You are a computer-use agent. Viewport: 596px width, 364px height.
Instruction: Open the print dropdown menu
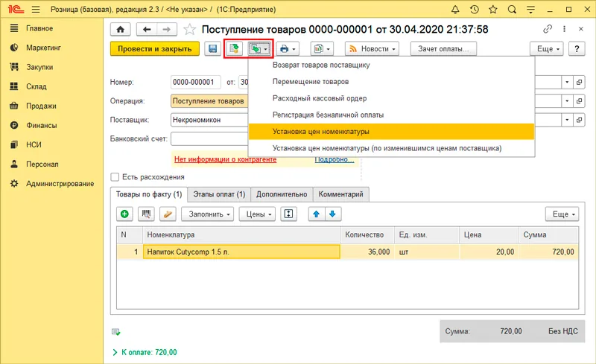tap(287, 48)
